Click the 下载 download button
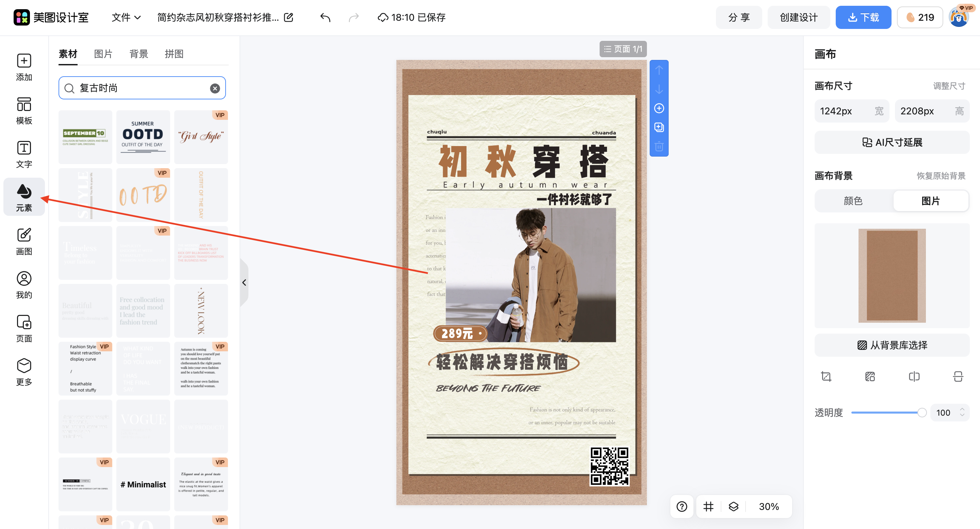The height and width of the screenshot is (529, 980). 863,17
